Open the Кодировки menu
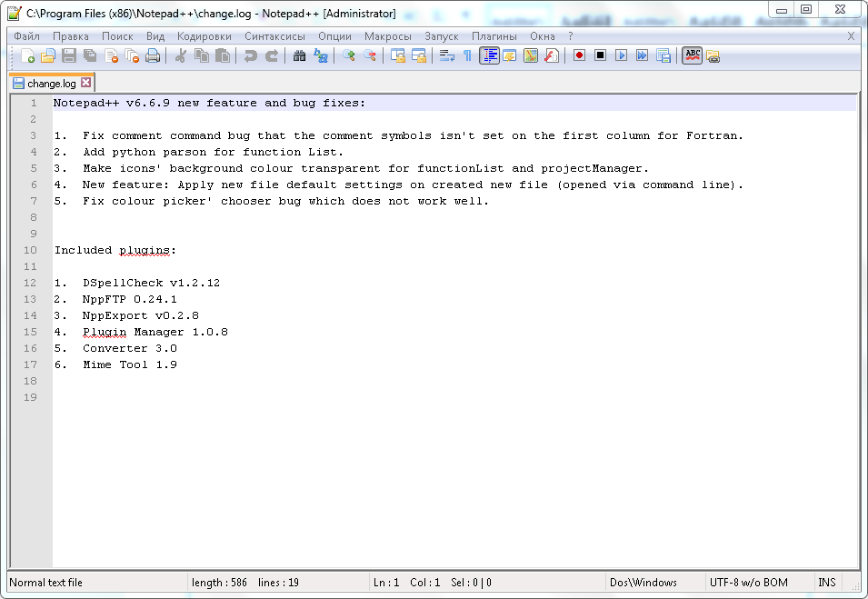The height and width of the screenshot is (599, 868). point(205,36)
